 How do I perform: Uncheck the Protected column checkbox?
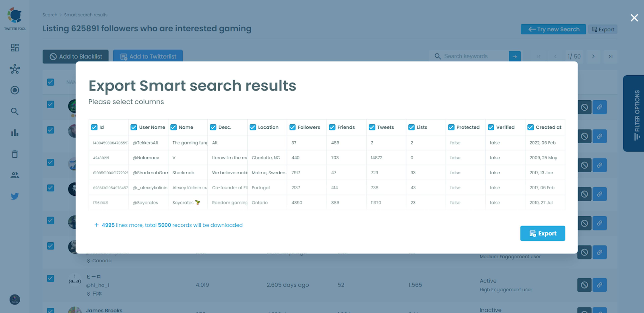click(x=451, y=127)
